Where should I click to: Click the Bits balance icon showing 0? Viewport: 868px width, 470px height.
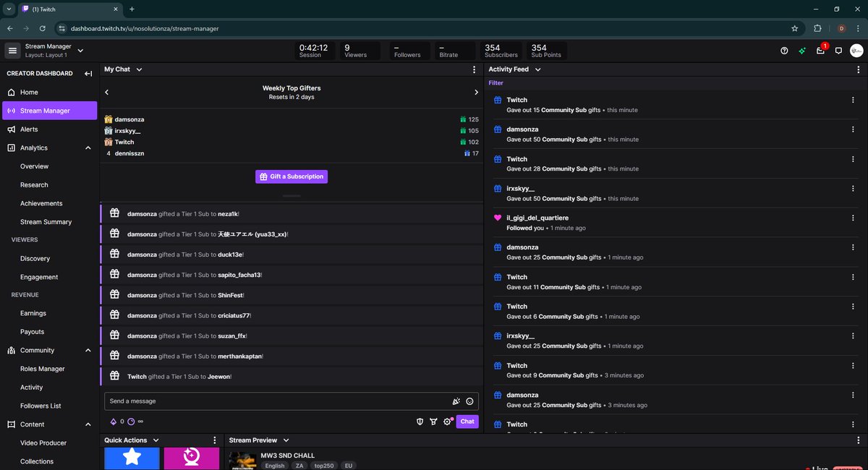coord(113,422)
